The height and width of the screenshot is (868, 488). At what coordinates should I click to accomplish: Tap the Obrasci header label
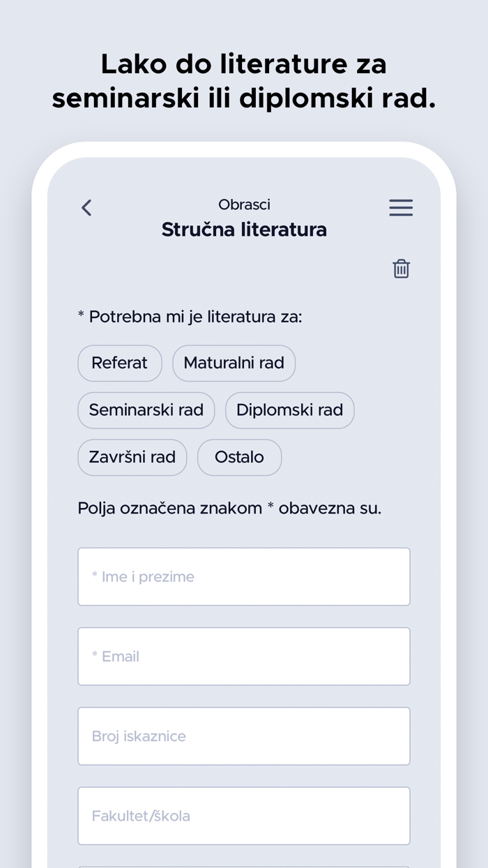tap(244, 204)
